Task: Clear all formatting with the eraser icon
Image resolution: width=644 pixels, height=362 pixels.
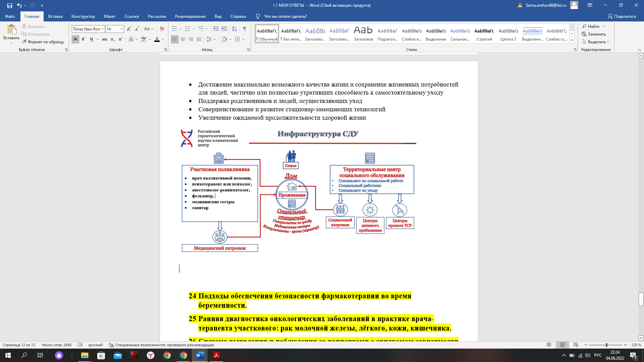Action: coord(162,29)
